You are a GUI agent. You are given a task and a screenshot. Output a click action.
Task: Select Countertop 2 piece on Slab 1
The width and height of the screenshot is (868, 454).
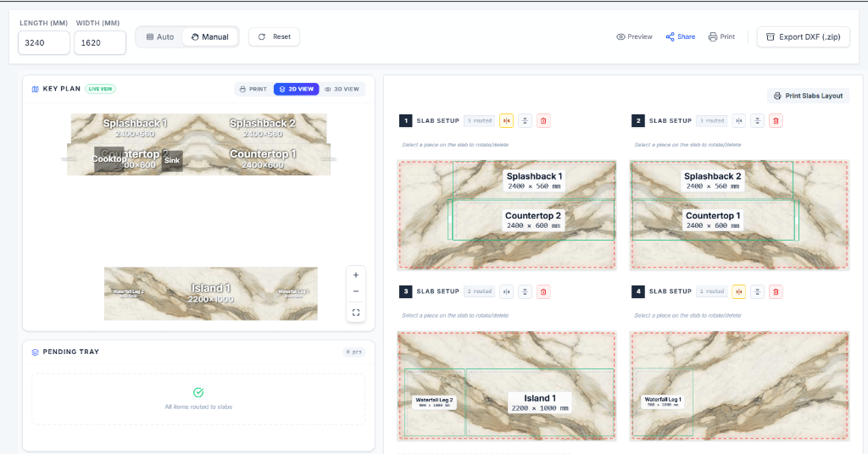pos(532,219)
